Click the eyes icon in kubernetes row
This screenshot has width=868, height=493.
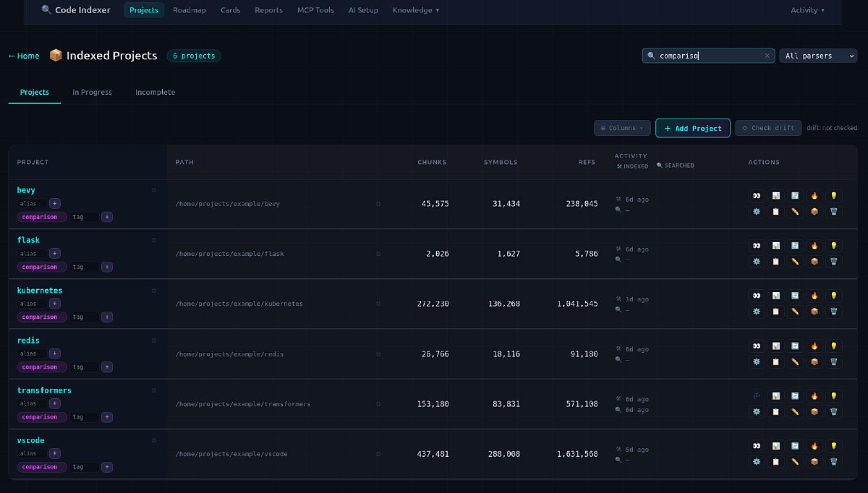tap(756, 296)
